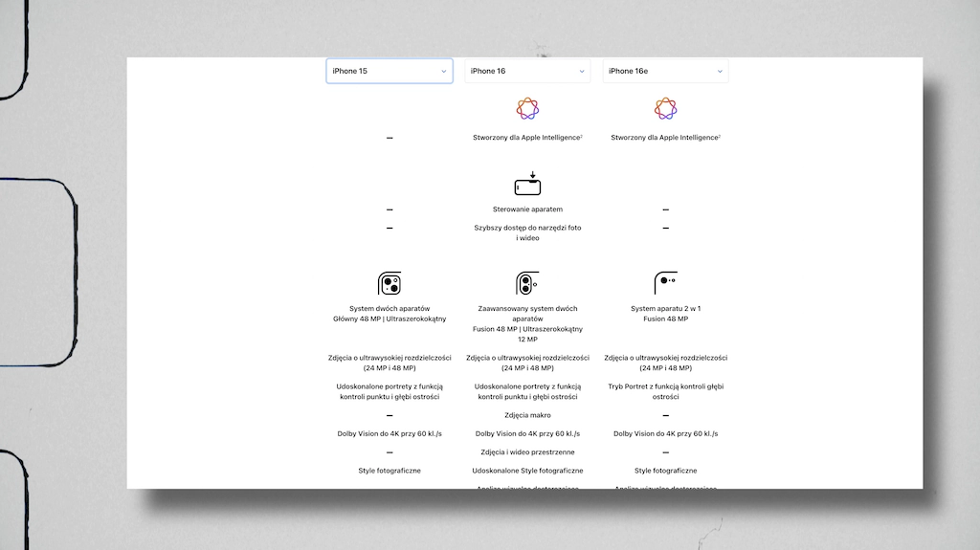Viewport: 980px width, 550px height.
Task: Click Apple Intelligence icon under iPhone 16e
Action: tap(666, 109)
